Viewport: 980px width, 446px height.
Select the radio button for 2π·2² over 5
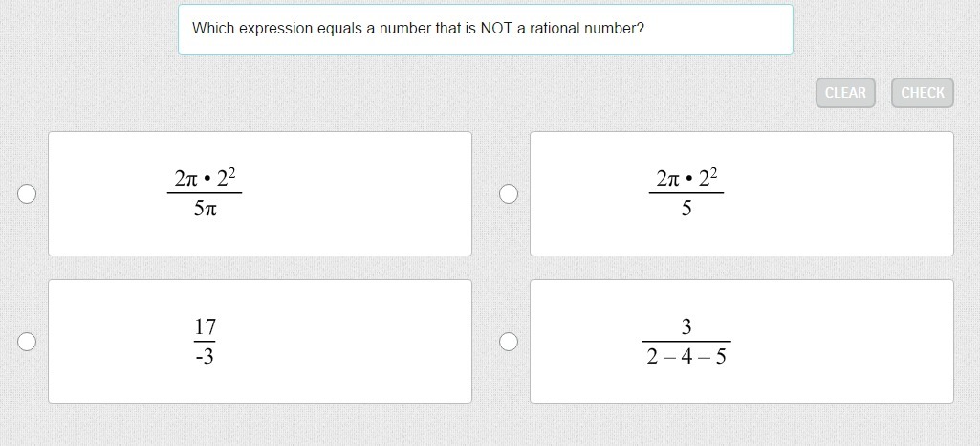click(x=508, y=194)
